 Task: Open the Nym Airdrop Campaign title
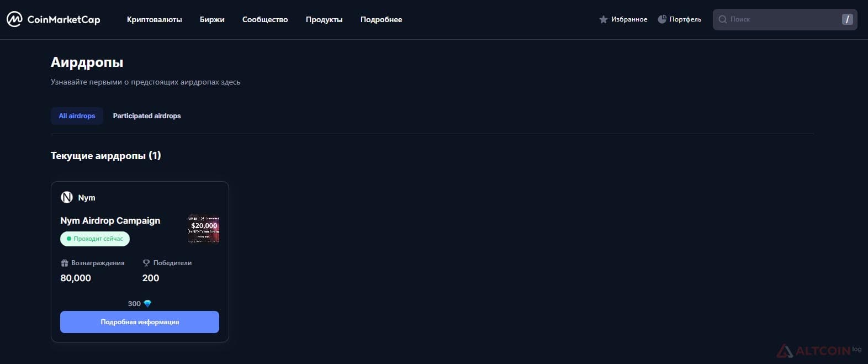(110, 220)
